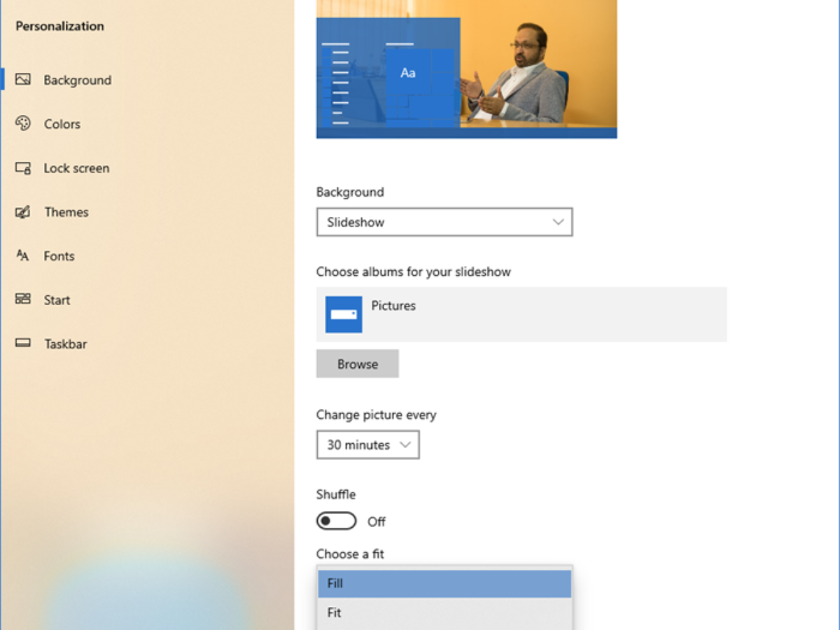Image resolution: width=840 pixels, height=630 pixels.
Task: Click the Personalization heading
Action: 59,26
